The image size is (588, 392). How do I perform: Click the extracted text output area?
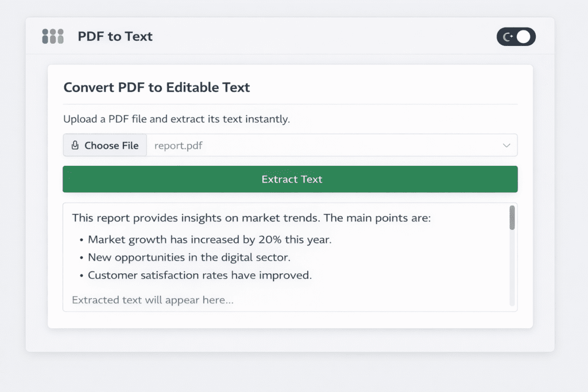(x=290, y=257)
